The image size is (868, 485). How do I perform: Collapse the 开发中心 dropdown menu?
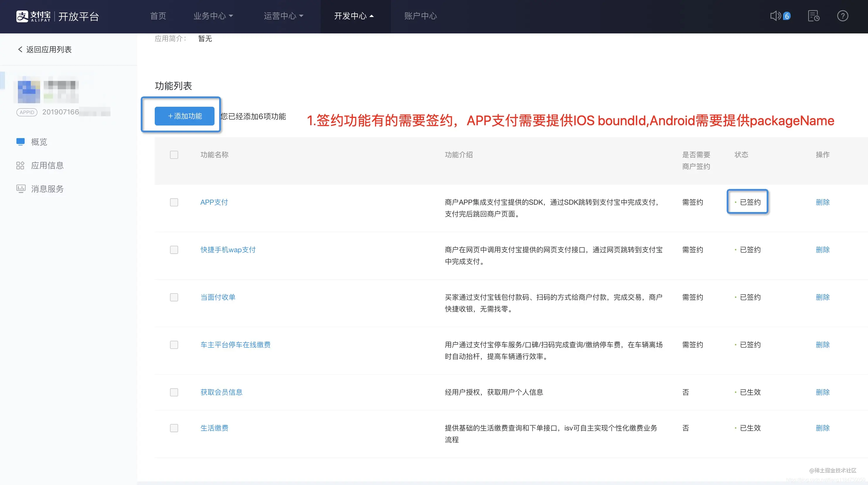354,16
